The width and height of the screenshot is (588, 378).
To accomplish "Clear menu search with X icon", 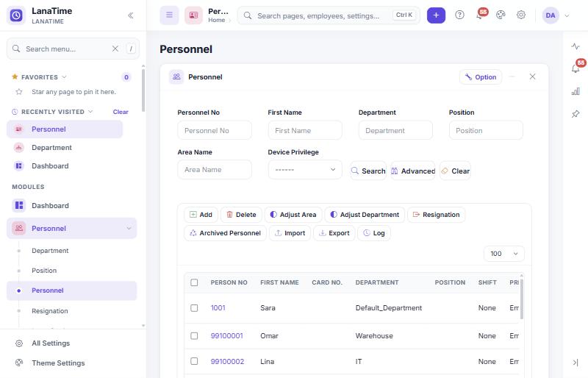I will click(x=115, y=49).
